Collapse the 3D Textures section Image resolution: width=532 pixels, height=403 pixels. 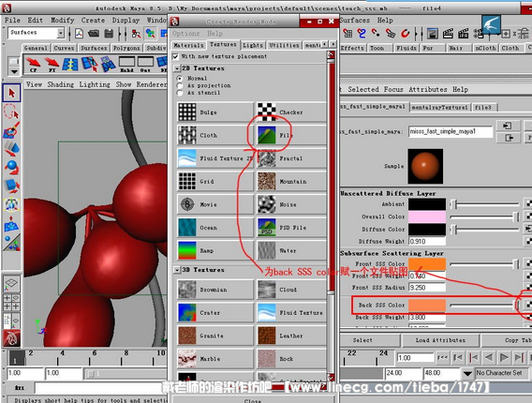coord(177,270)
